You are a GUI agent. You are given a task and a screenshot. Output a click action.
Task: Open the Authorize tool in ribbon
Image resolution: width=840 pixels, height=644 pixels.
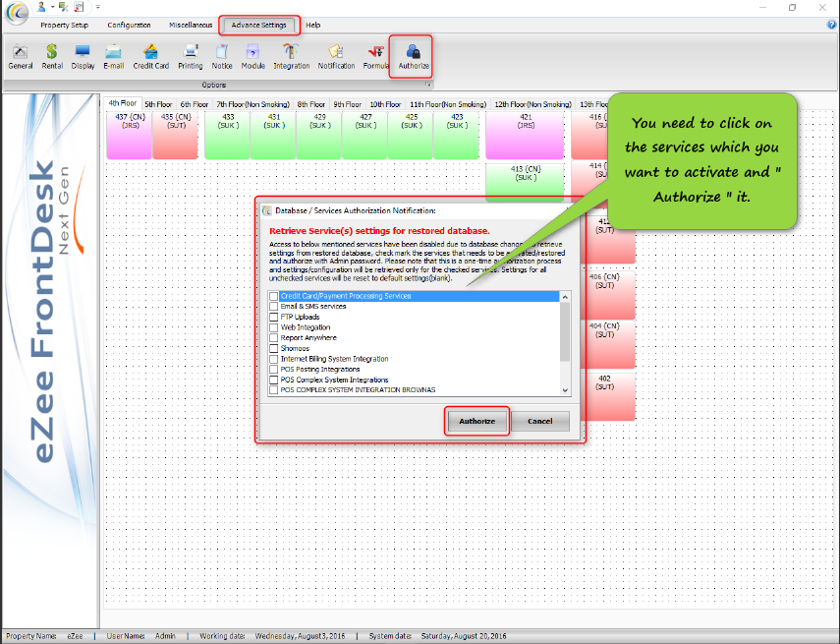[x=413, y=57]
